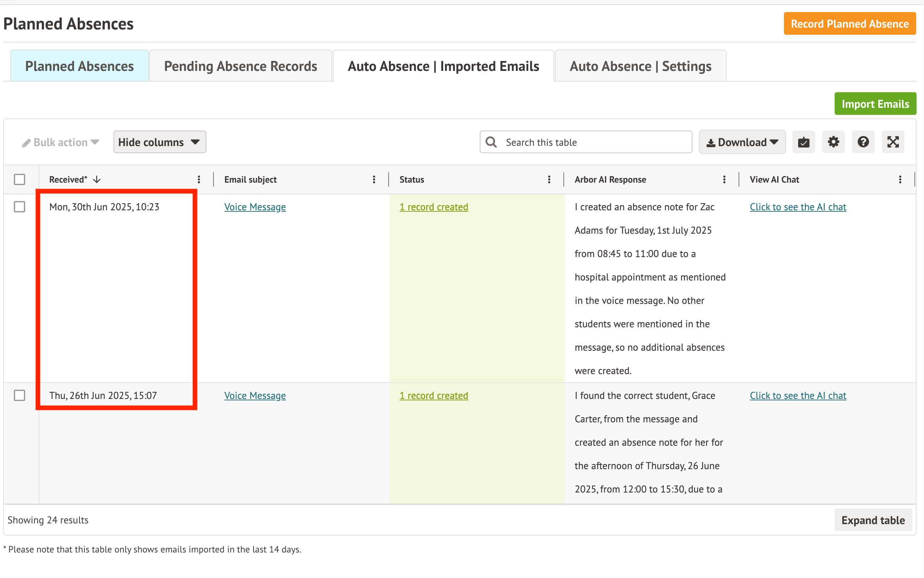Image resolution: width=924 pixels, height=578 pixels.
Task: Click the fullscreen expand arrows icon
Action: pos(893,142)
